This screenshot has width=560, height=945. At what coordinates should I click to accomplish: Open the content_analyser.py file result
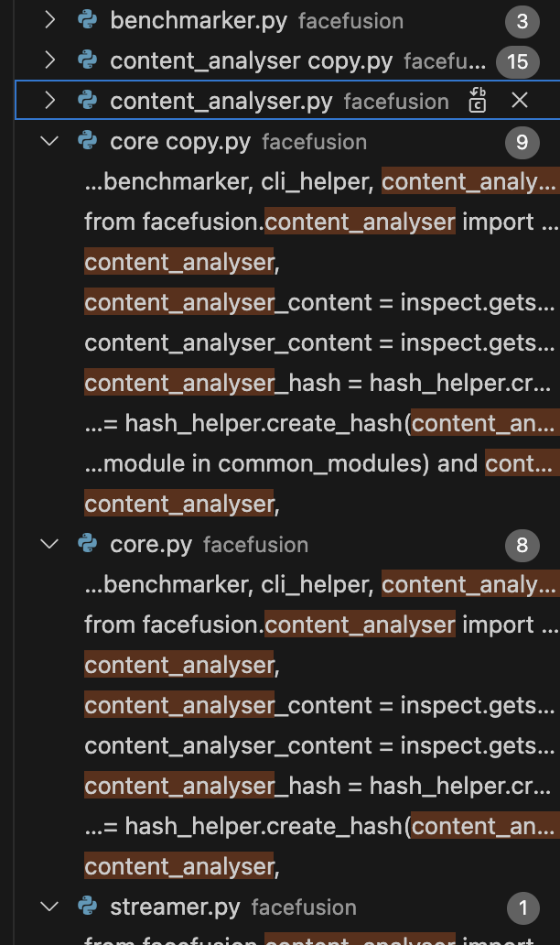[x=221, y=101]
